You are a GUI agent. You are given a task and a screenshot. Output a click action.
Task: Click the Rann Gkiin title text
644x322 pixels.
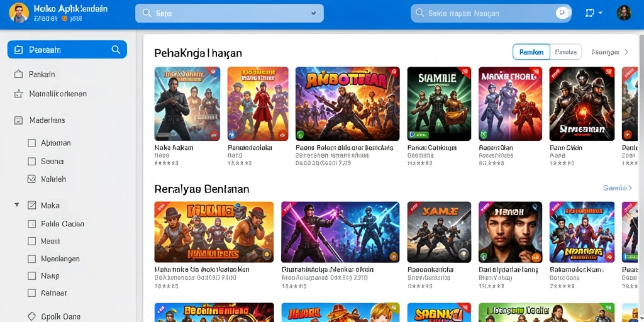(566, 147)
